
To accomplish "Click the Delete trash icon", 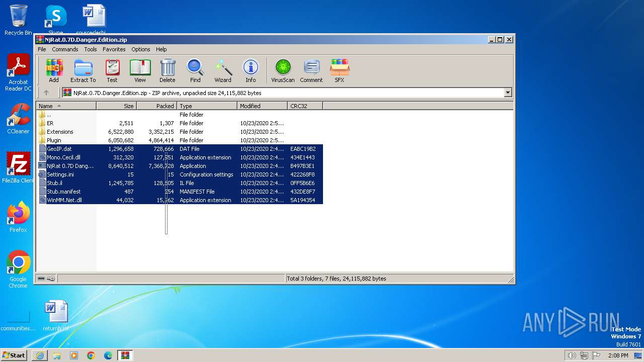I will click(x=168, y=71).
